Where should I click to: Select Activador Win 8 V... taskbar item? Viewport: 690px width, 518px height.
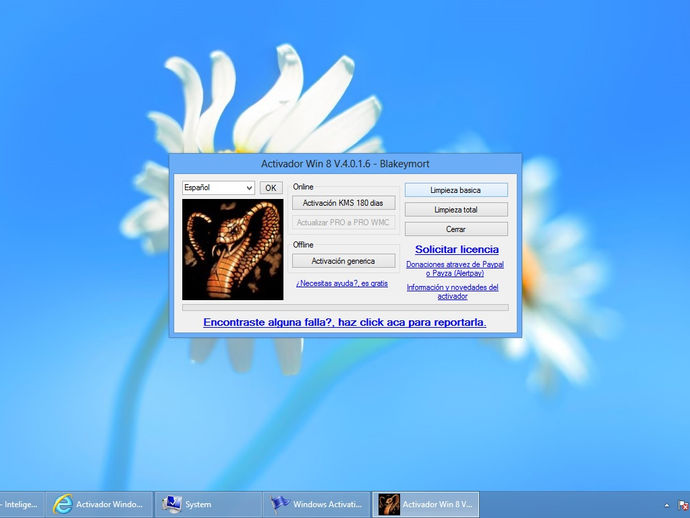pos(426,504)
